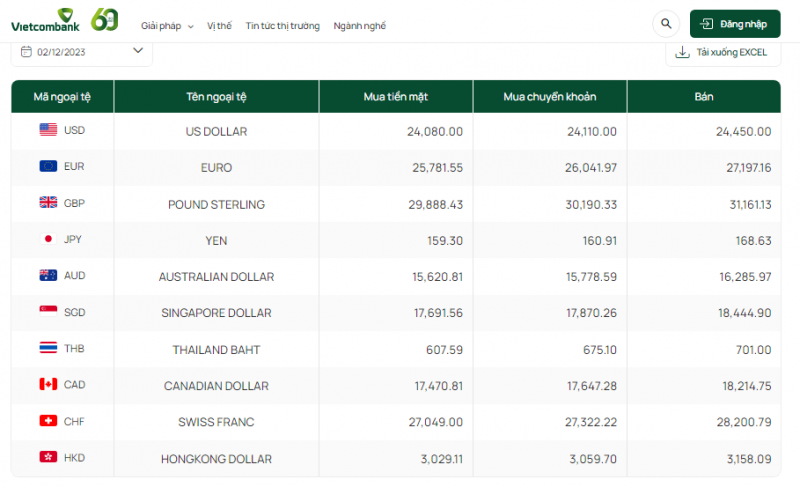This screenshot has width=800, height=487.
Task: Expand the Giải pháp dropdown menu
Action: click(167, 26)
